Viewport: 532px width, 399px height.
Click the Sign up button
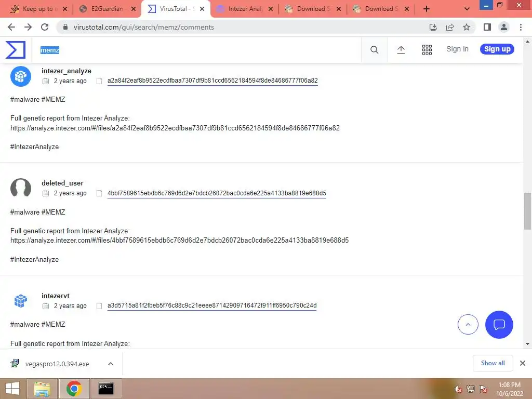497,49
